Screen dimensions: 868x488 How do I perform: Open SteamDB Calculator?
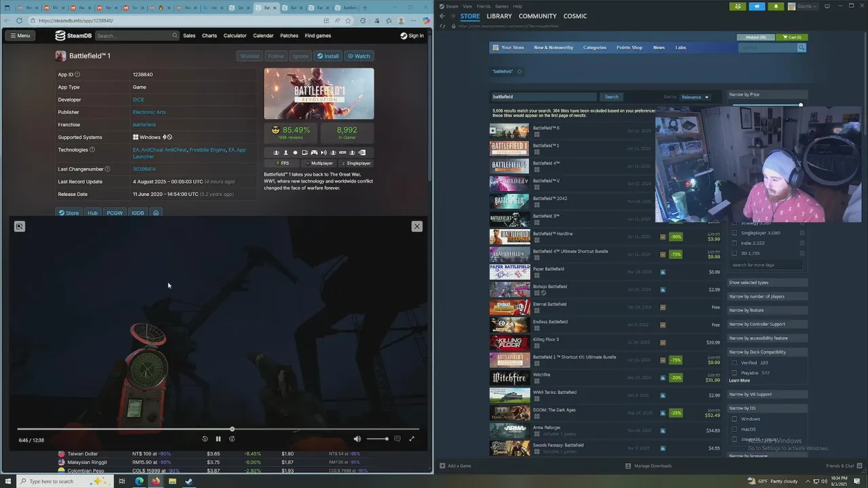click(x=235, y=35)
